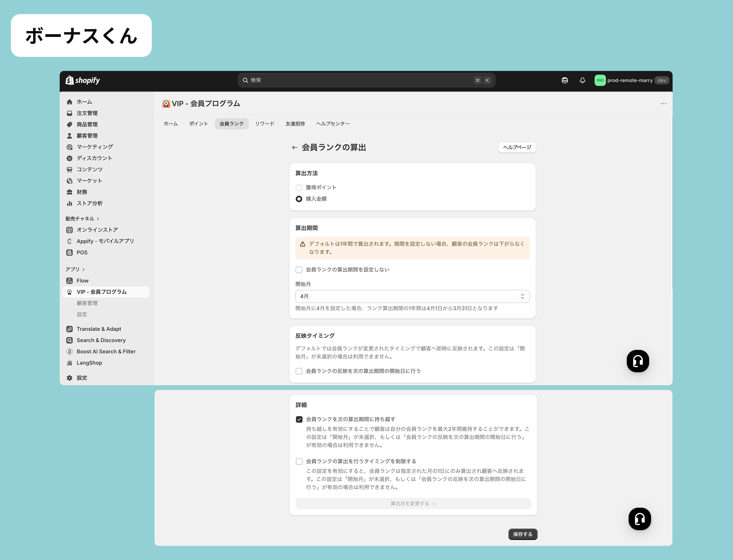This screenshot has width=733, height=560.
Task: Uncheck 会員ランクを次の算出期間に持ち越す
Action: (299, 419)
